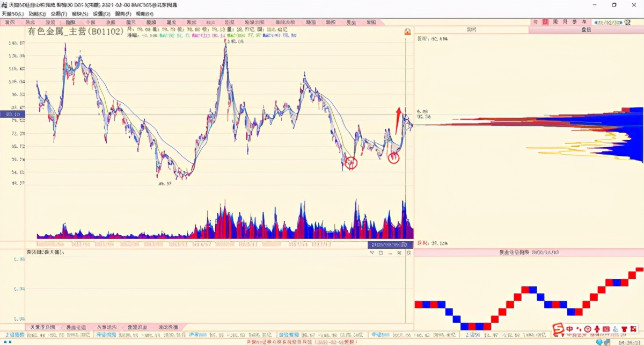The image size is (644, 346).
Task: Switch chart to 周 (weekly) period
Action: click(555, 22)
